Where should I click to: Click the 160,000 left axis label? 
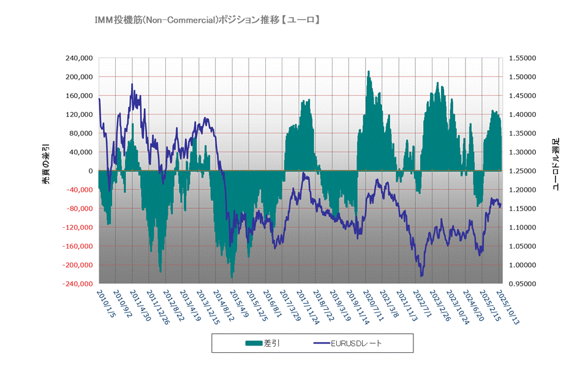tap(78, 96)
